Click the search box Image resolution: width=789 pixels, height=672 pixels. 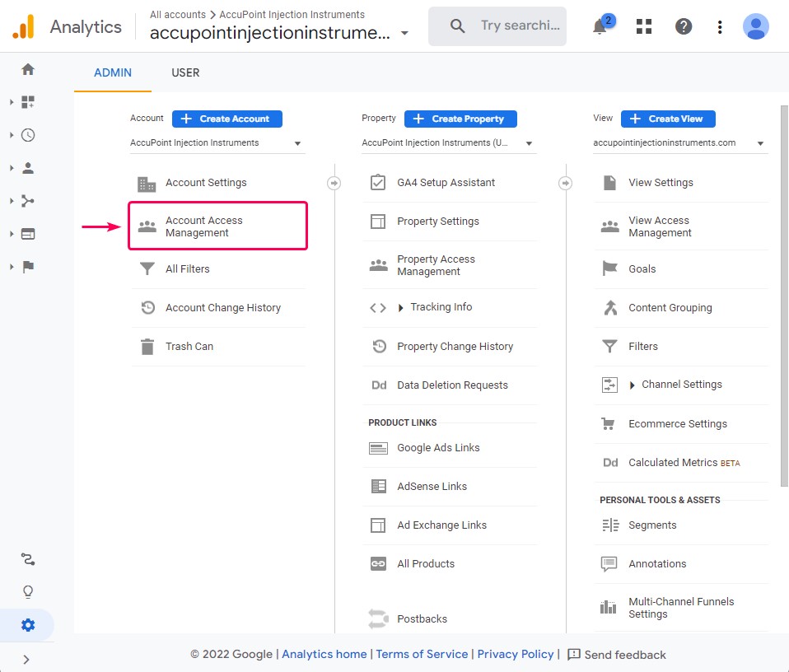497,26
